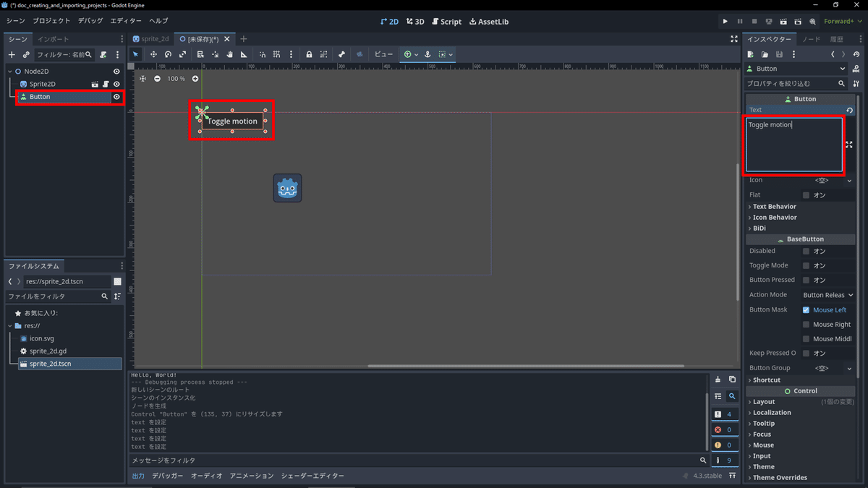The height and width of the screenshot is (488, 868).
Task: Toggle distraction free mode expand icon
Action: [x=734, y=39]
